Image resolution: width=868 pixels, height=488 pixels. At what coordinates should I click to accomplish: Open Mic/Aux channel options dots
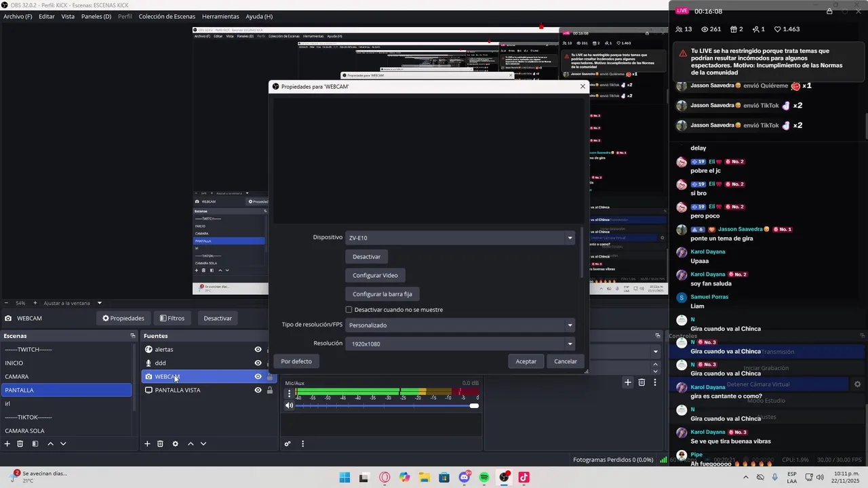(290, 393)
